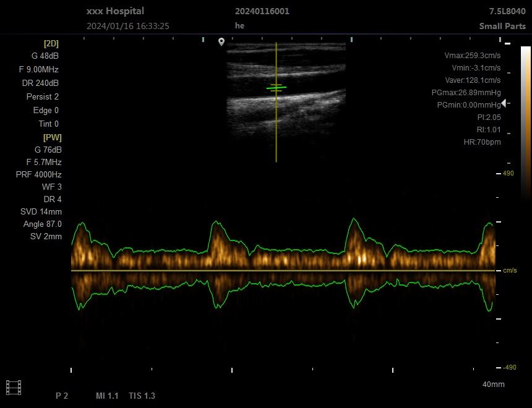The height and width of the screenshot is (408, 532).
Task: Click the PGmax:26.89mmHg measurement
Action: (466, 92)
